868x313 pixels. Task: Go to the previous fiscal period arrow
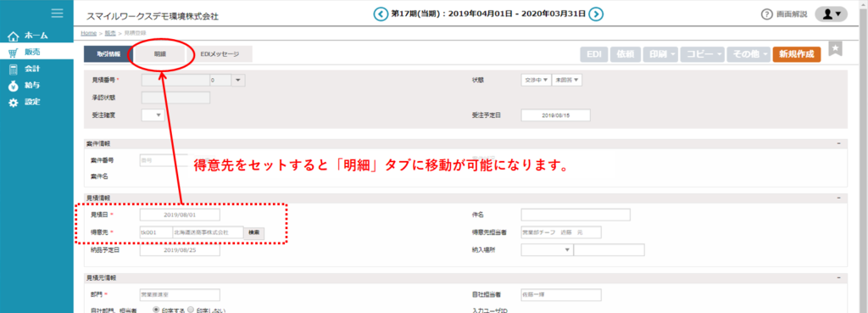(381, 14)
